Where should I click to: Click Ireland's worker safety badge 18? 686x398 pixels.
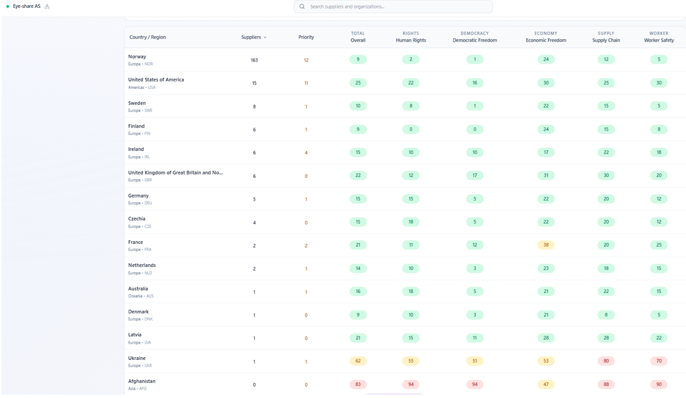point(659,152)
